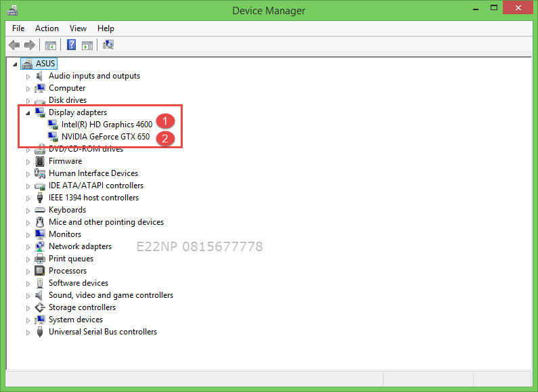The width and height of the screenshot is (538, 392).
Task: Select the IEEE 1394 host controllers label
Action: pos(93,198)
